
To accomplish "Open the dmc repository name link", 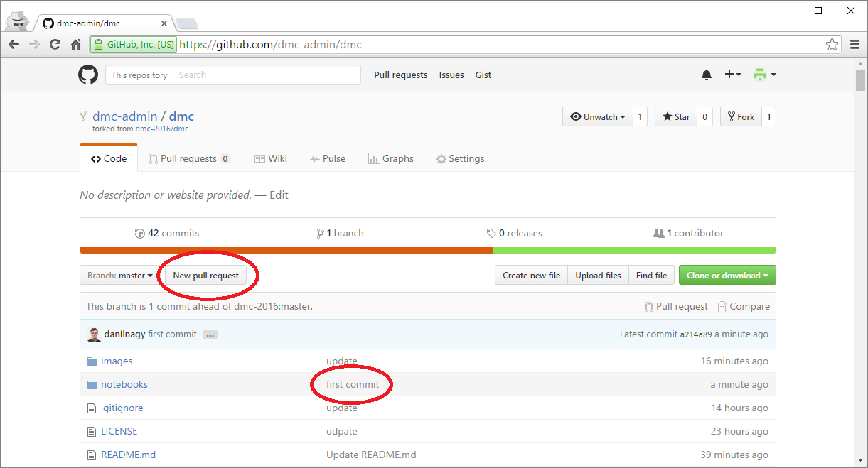I will [181, 116].
